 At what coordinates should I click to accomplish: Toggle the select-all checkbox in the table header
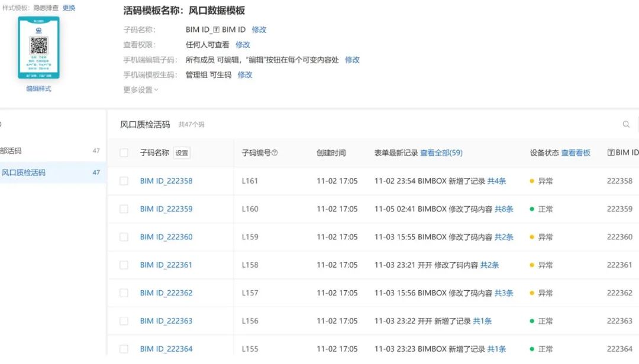(124, 152)
